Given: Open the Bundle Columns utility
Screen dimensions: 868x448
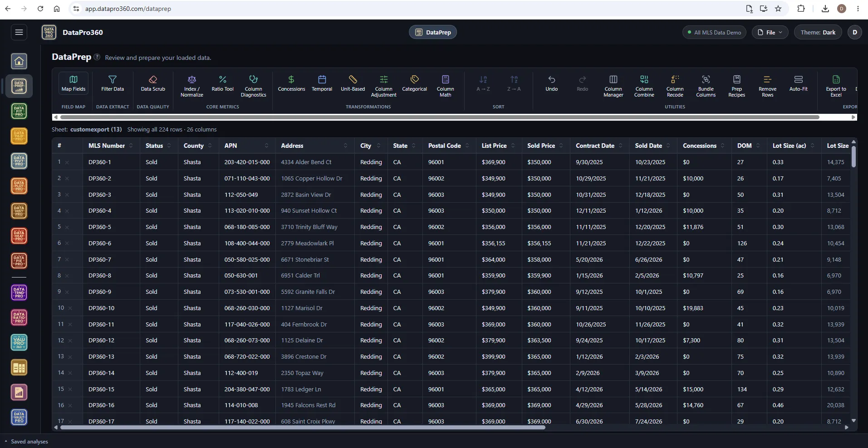Looking at the screenshot, I should coord(706,86).
